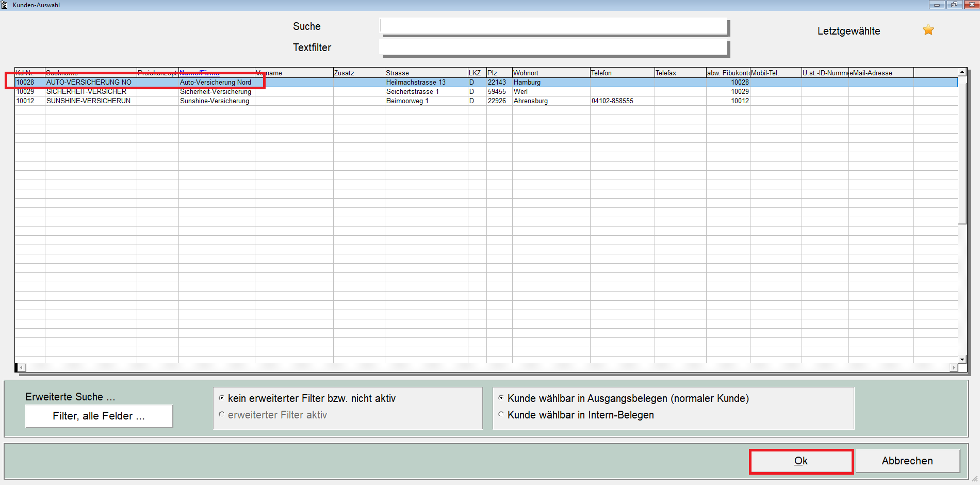Focus the Suche input field
980x485 pixels.
pos(554,26)
